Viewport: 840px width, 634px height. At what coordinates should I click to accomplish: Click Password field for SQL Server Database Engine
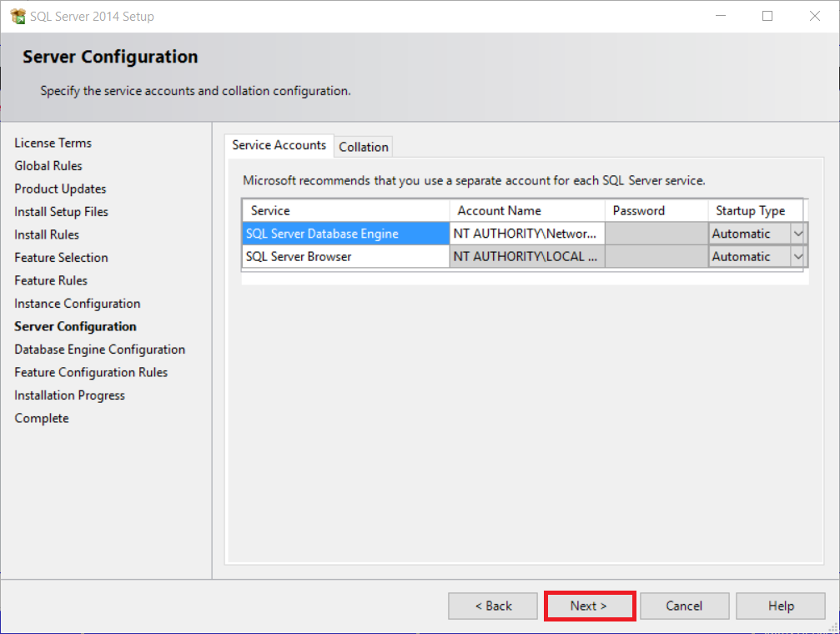(x=656, y=234)
